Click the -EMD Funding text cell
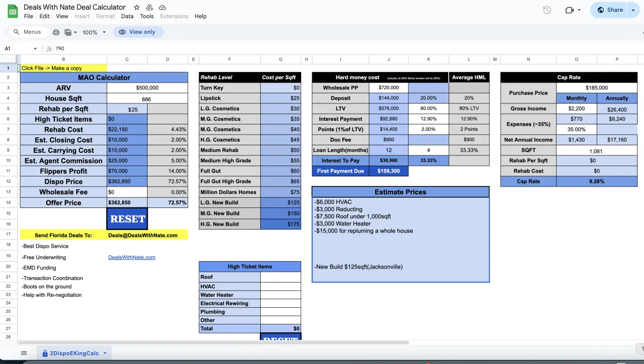 tap(39, 268)
